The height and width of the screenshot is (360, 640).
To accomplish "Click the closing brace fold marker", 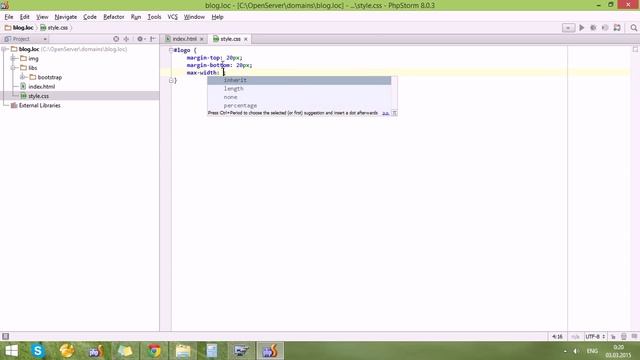I will [171, 80].
